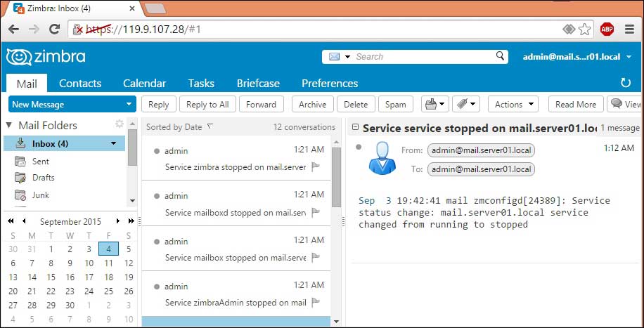Open the Preferences tab
The height and width of the screenshot is (328, 644).
(x=330, y=84)
